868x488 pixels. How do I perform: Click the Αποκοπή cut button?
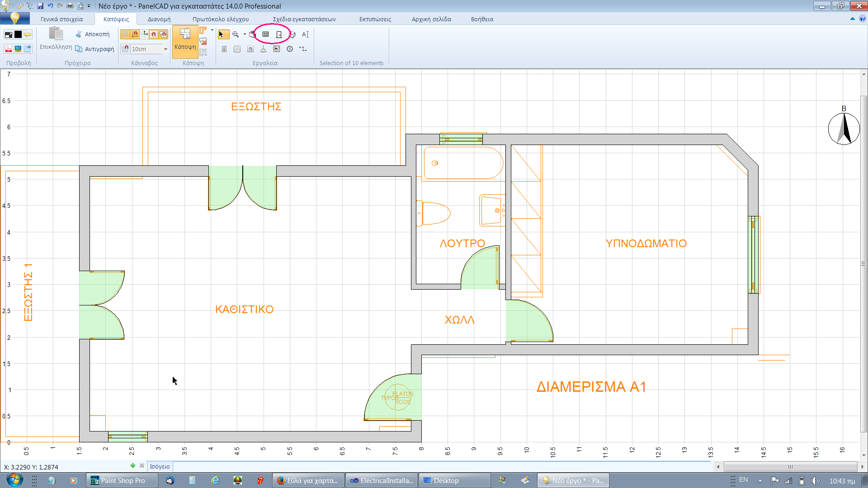point(92,34)
